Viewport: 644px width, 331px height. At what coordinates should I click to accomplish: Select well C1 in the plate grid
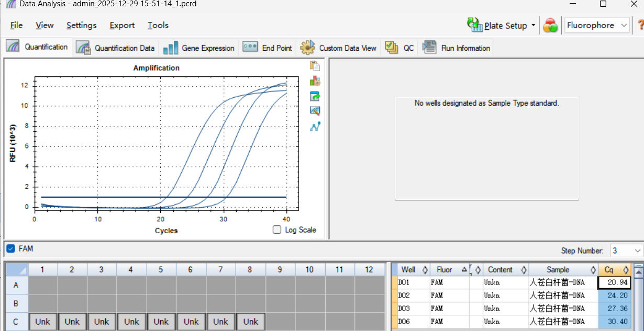pos(42,322)
